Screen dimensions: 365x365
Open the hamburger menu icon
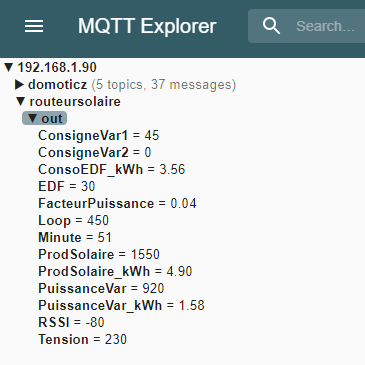tap(34, 26)
